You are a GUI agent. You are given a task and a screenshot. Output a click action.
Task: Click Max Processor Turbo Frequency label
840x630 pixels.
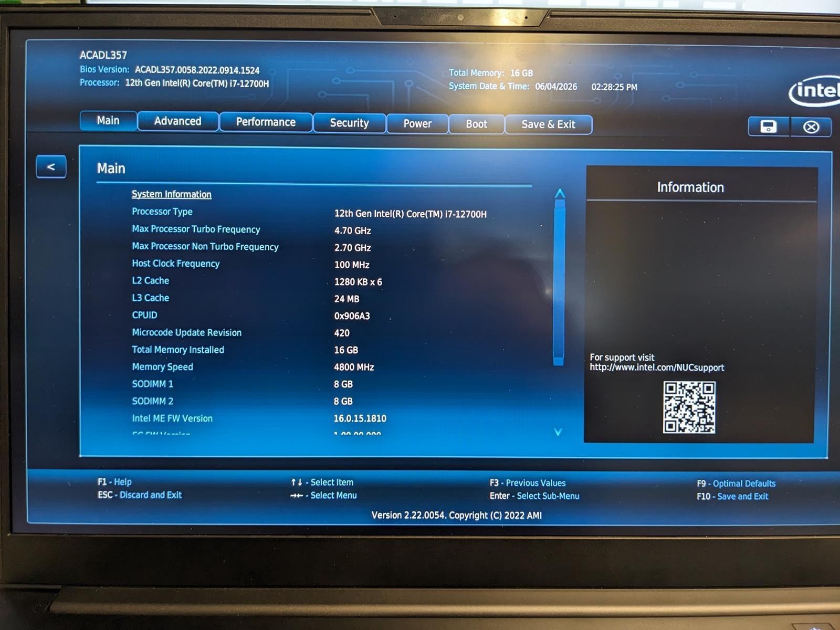click(x=196, y=229)
